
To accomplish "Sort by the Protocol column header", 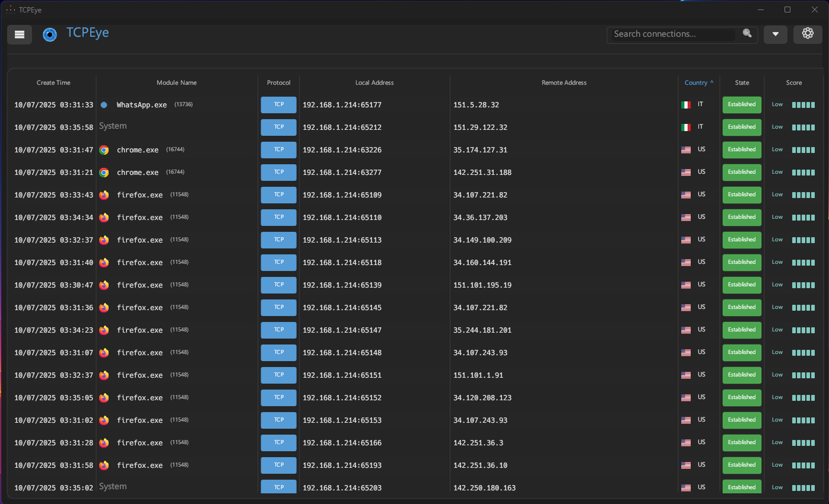I will 279,83.
